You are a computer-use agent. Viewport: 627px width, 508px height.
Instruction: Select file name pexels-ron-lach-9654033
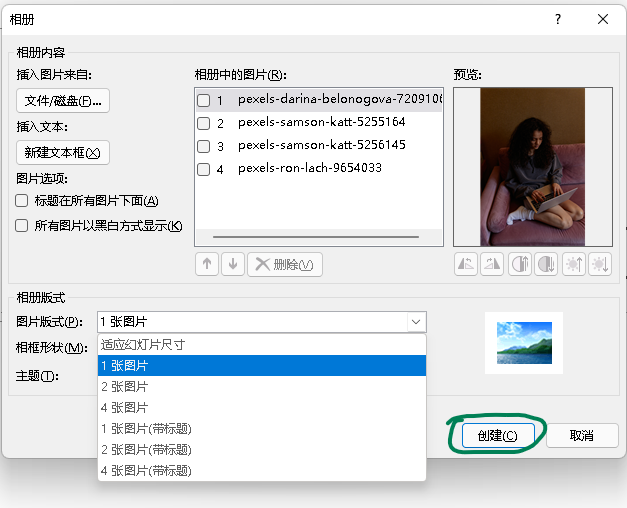(310, 168)
